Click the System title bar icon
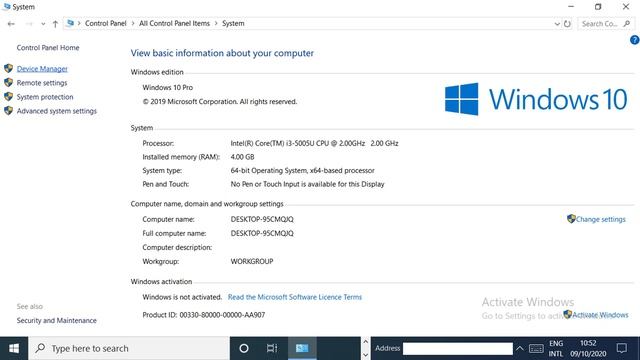640x360 pixels. [7, 7]
